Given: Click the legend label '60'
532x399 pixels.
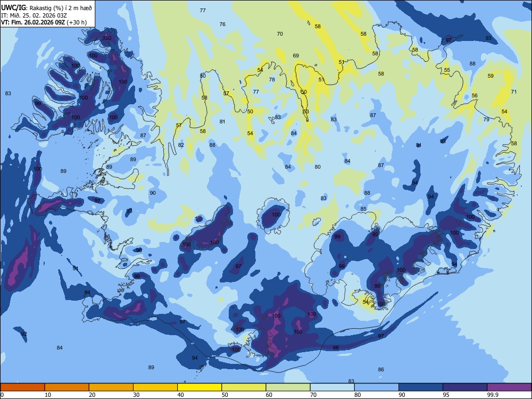Looking at the screenshot, I should tap(269, 395).
